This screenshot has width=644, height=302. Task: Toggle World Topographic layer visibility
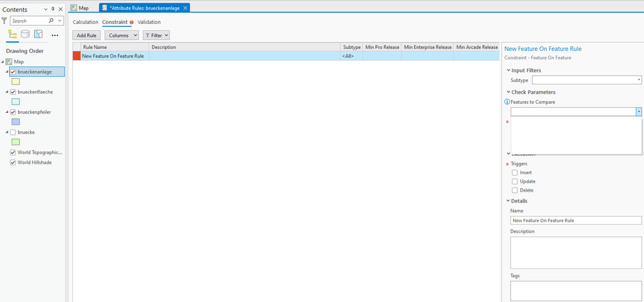[x=13, y=152]
